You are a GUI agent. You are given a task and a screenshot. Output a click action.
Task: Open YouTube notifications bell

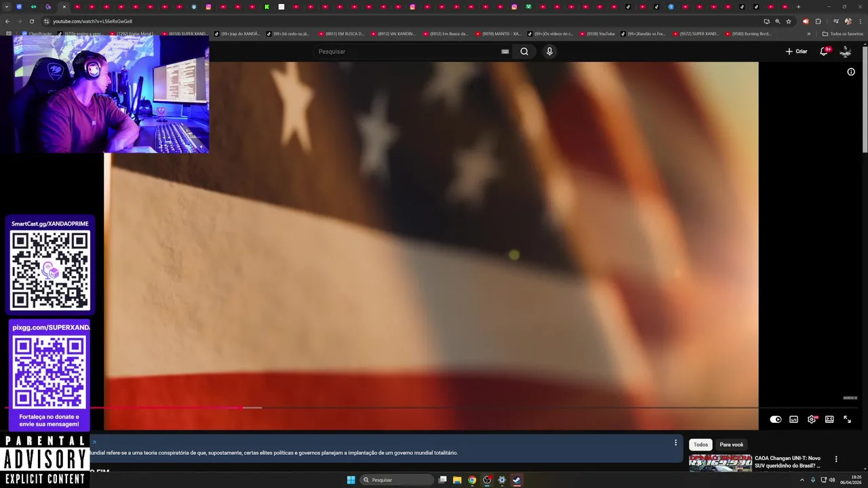[x=825, y=52]
